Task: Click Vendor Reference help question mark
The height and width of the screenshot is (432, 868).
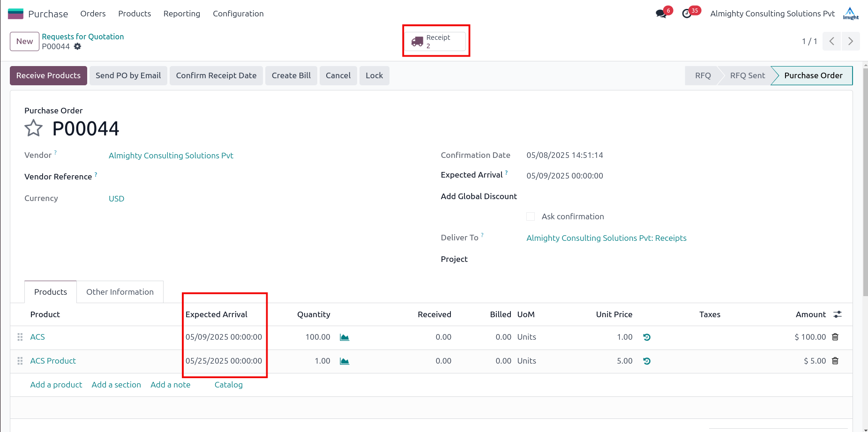Action: pos(96,174)
